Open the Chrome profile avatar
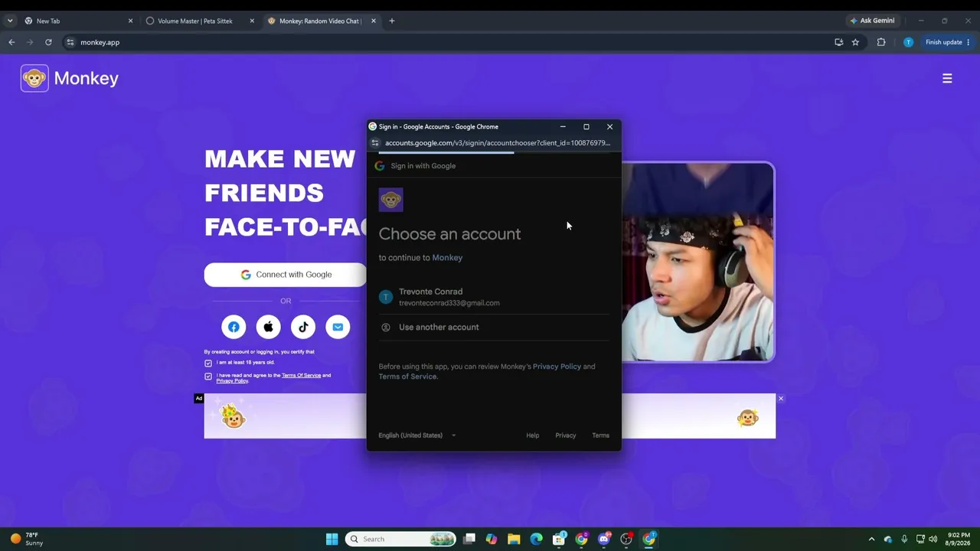The image size is (980, 551). [x=908, y=42]
